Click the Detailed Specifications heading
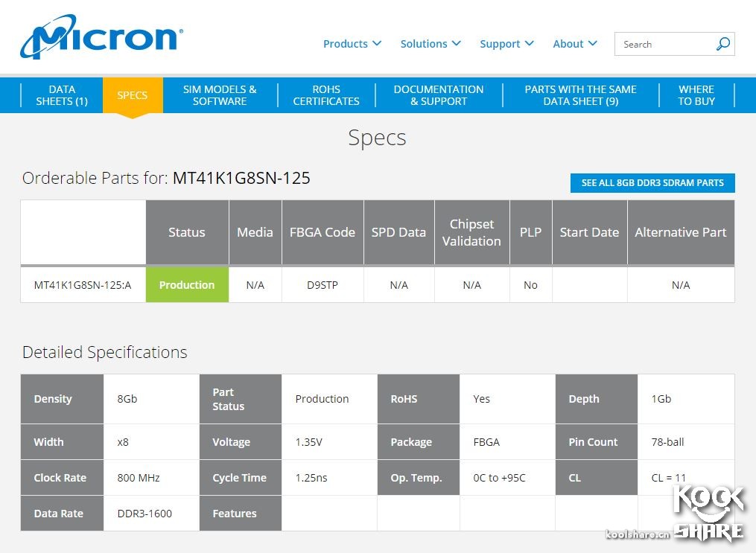 (104, 352)
